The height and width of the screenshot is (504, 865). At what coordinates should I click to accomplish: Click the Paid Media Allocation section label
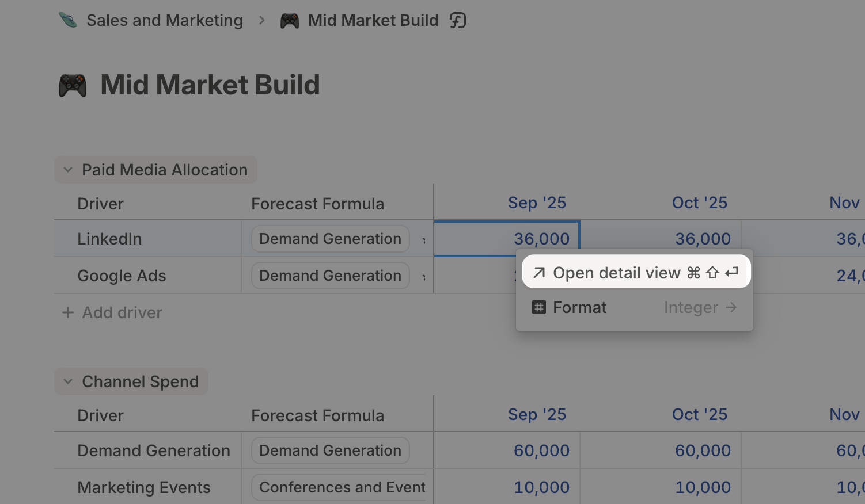[165, 170]
